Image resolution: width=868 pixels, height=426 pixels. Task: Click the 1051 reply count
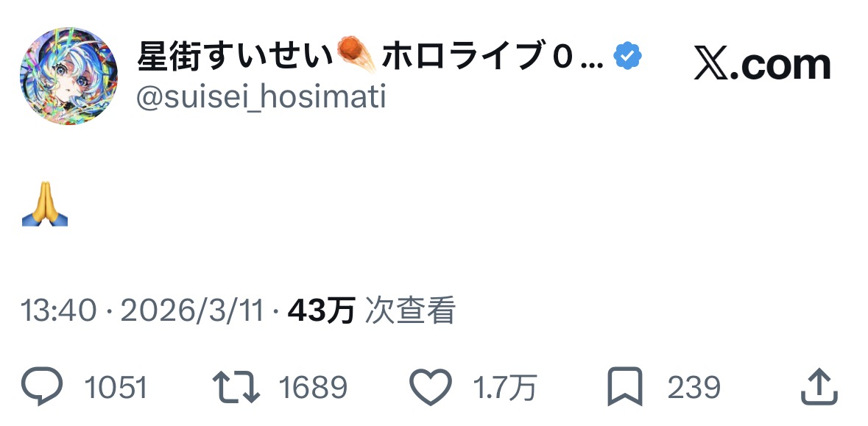pos(116,387)
